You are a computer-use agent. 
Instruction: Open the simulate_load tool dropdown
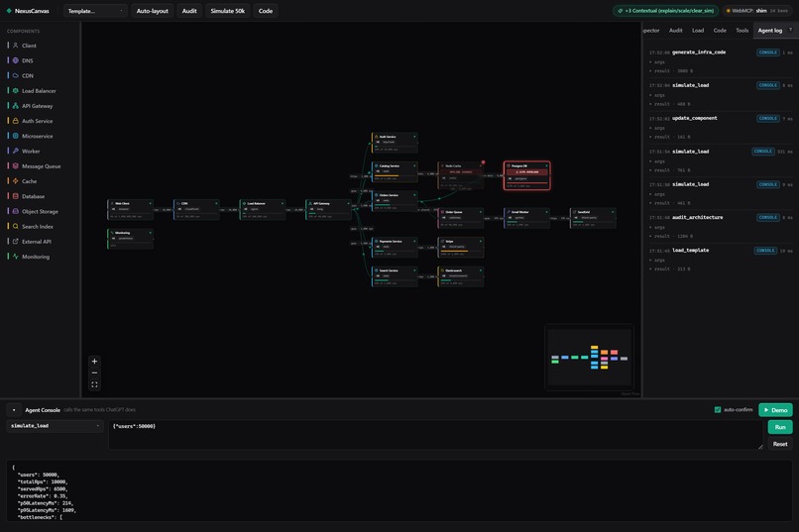coord(55,426)
